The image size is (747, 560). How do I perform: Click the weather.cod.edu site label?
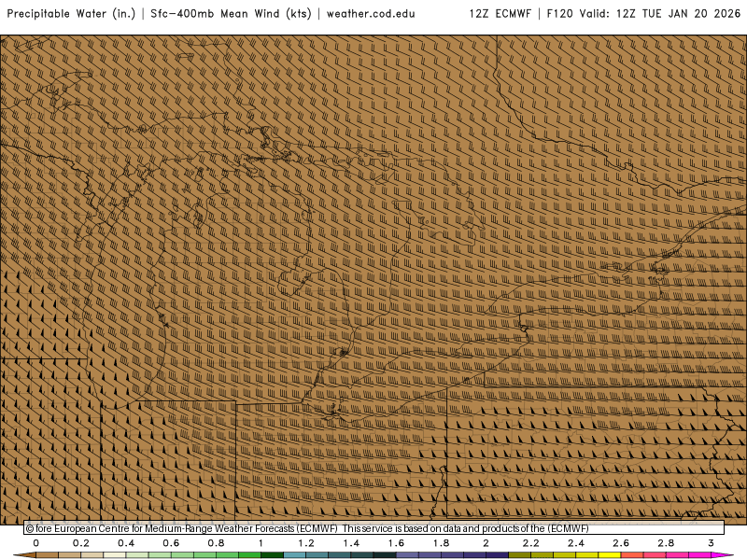click(371, 14)
